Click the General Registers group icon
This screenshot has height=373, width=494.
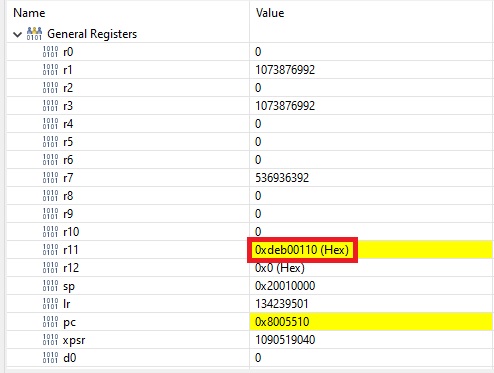click(x=34, y=34)
